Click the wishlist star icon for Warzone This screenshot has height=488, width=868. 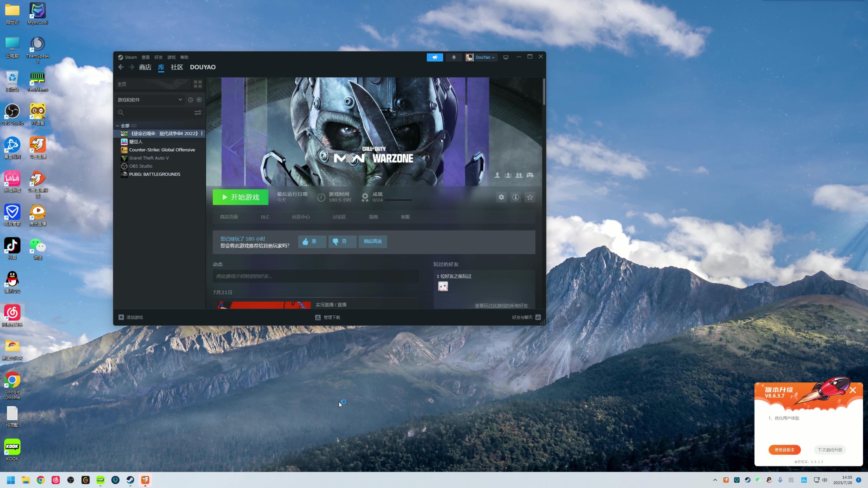pos(530,197)
